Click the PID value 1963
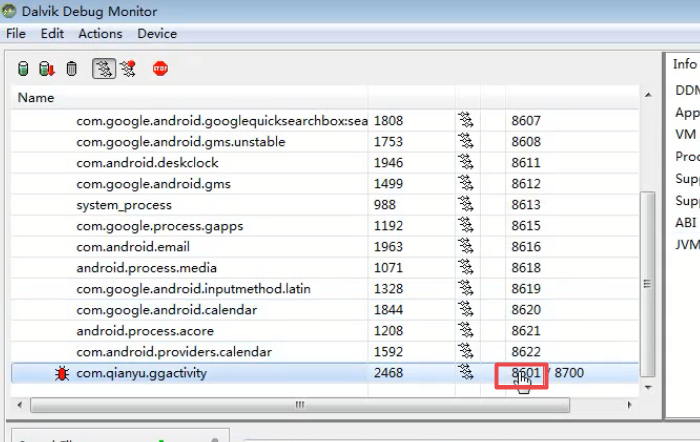This screenshot has height=442, width=700. (388, 246)
